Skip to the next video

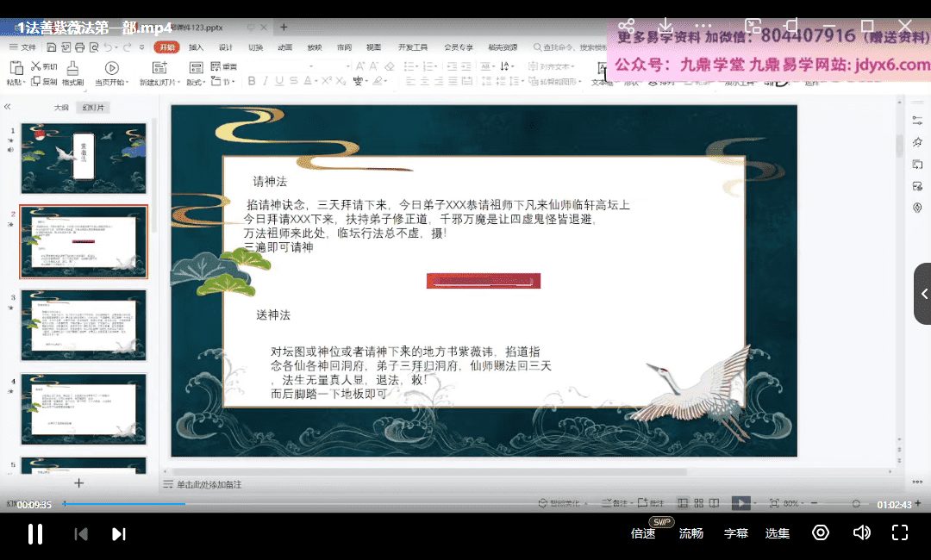[x=119, y=534]
